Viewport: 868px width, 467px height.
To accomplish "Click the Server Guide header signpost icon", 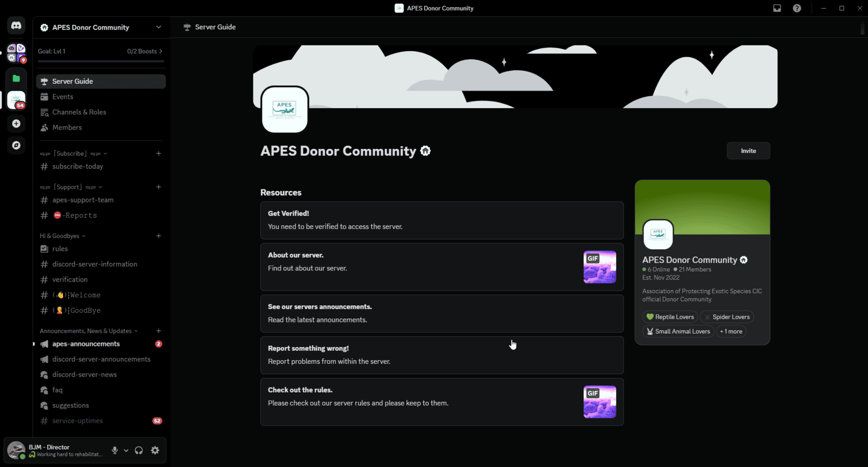I will pos(187,27).
